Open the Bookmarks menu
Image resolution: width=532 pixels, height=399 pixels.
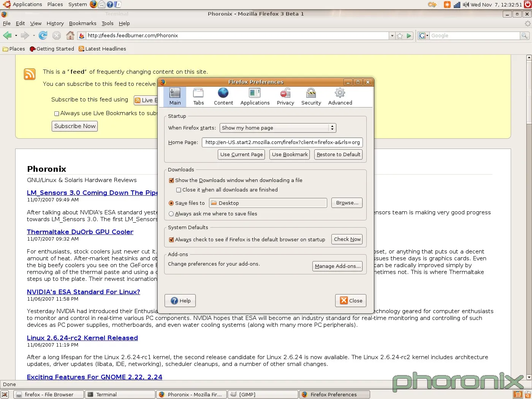pos(82,23)
